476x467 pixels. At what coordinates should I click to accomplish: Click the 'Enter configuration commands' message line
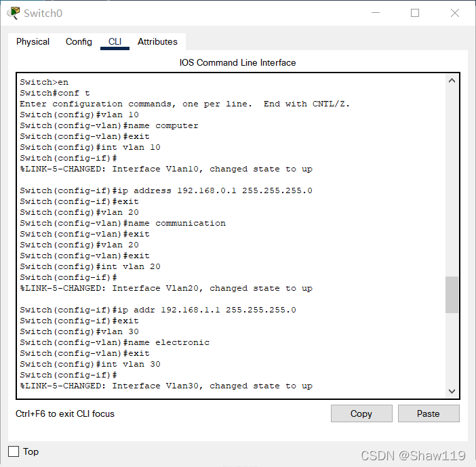tap(184, 104)
